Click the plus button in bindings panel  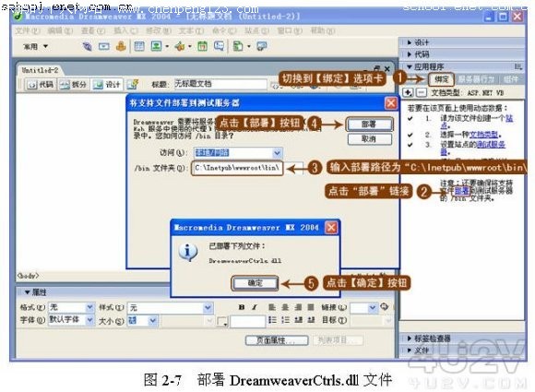pos(408,92)
